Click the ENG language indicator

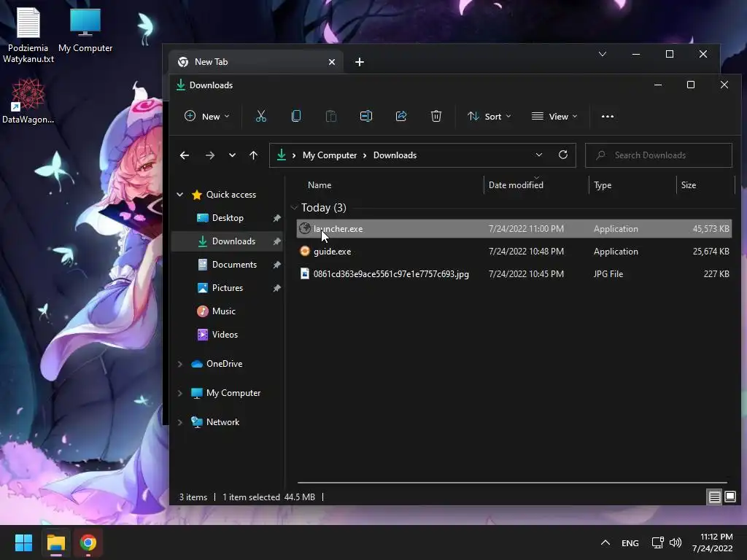tap(630, 542)
